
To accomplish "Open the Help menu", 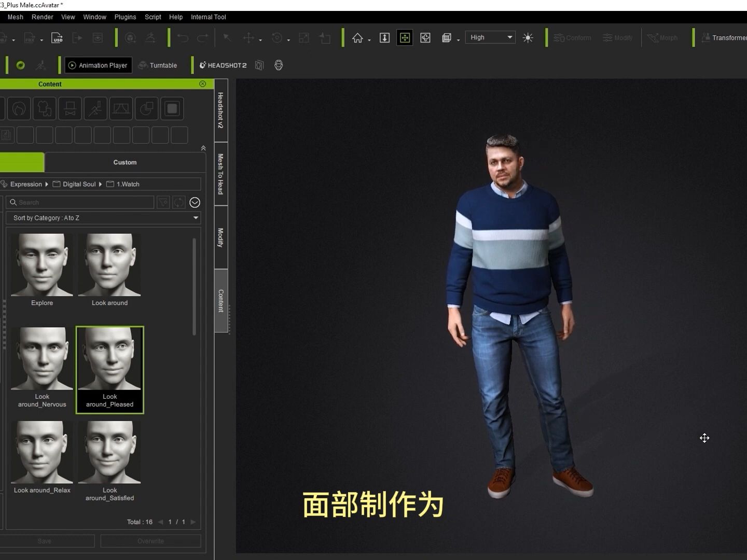I will coord(176,17).
